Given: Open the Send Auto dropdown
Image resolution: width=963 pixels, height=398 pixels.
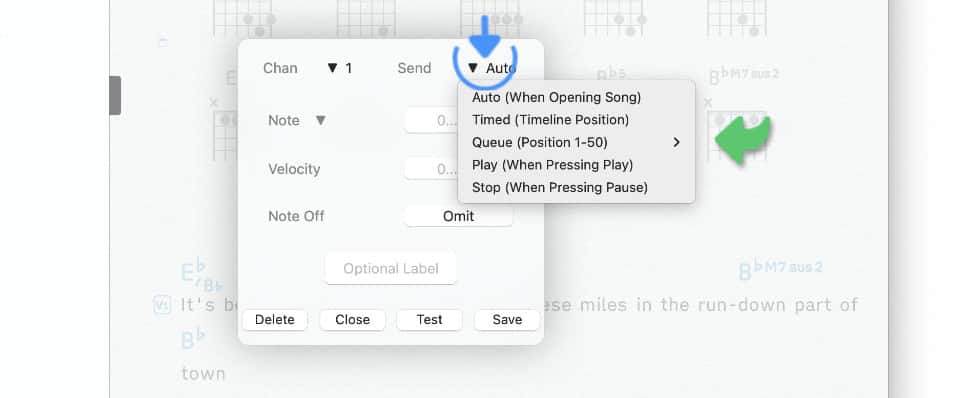Looking at the screenshot, I should pos(491,68).
